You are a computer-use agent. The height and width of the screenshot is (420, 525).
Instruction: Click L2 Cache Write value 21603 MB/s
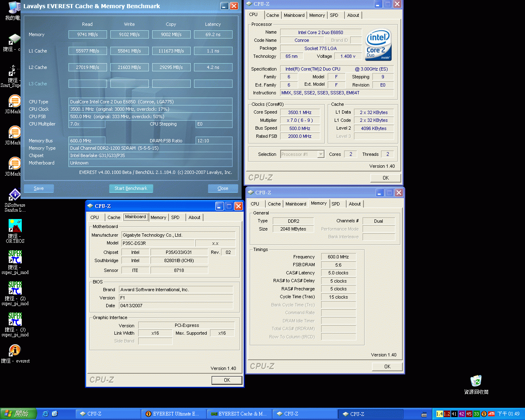[130, 67]
